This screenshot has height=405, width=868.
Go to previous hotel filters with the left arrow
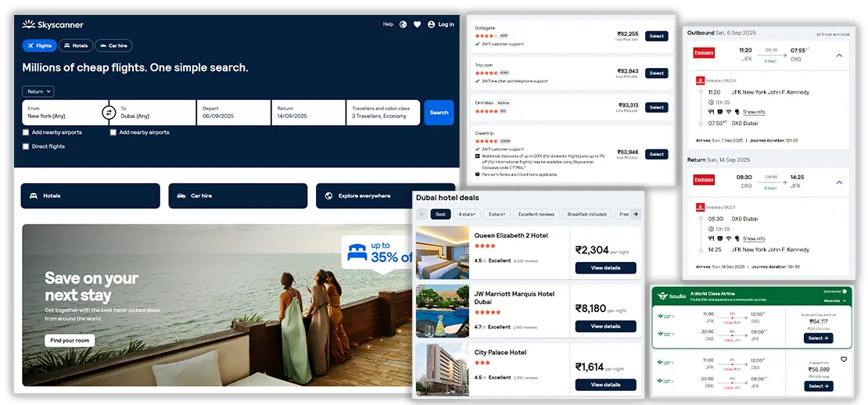coord(421,214)
